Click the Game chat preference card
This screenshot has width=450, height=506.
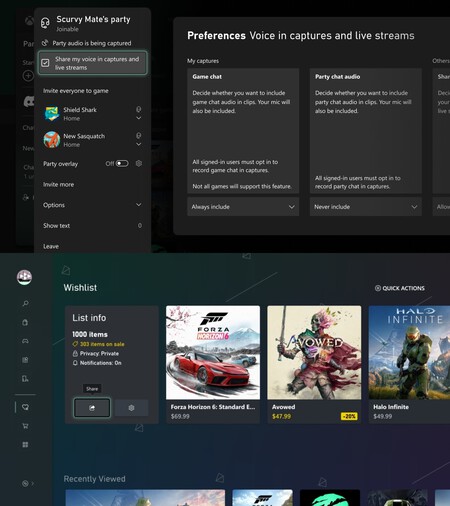click(243, 131)
